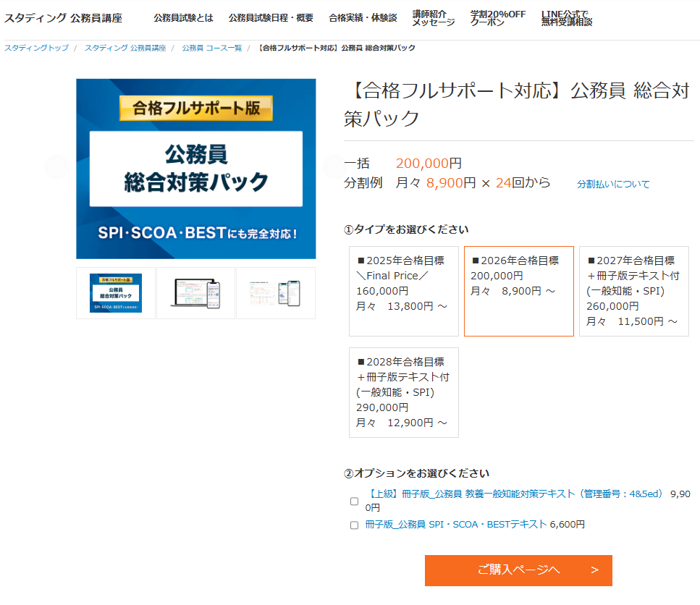Open the 【上級】冊子版_公務員 教養一般知能対策テキスト link

pyautogui.click(x=515, y=494)
